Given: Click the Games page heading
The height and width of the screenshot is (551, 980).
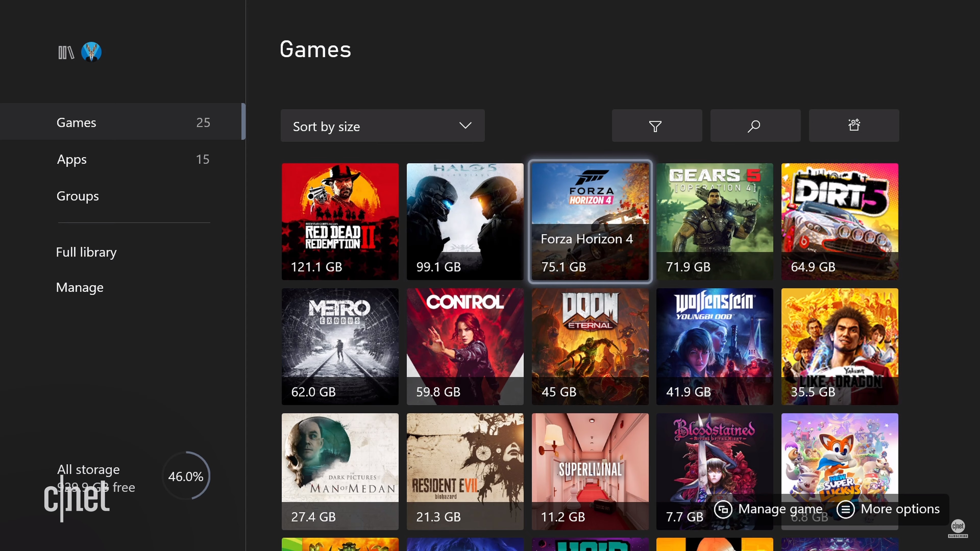Looking at the screenshot, I should [x=315, y=49].
